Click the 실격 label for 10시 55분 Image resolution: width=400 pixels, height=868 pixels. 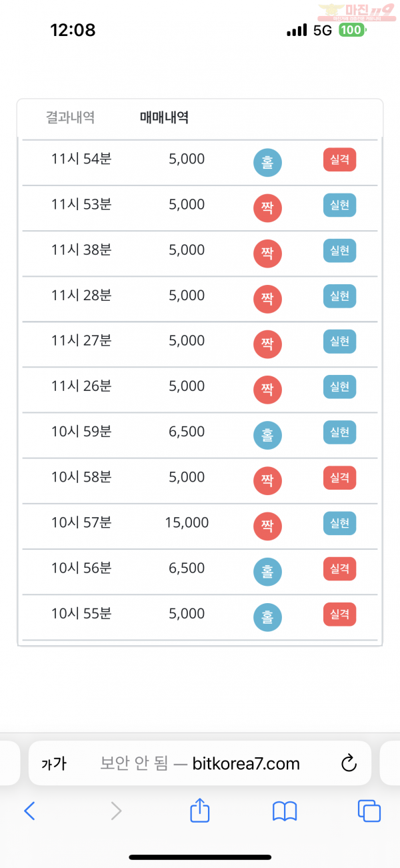340,614
